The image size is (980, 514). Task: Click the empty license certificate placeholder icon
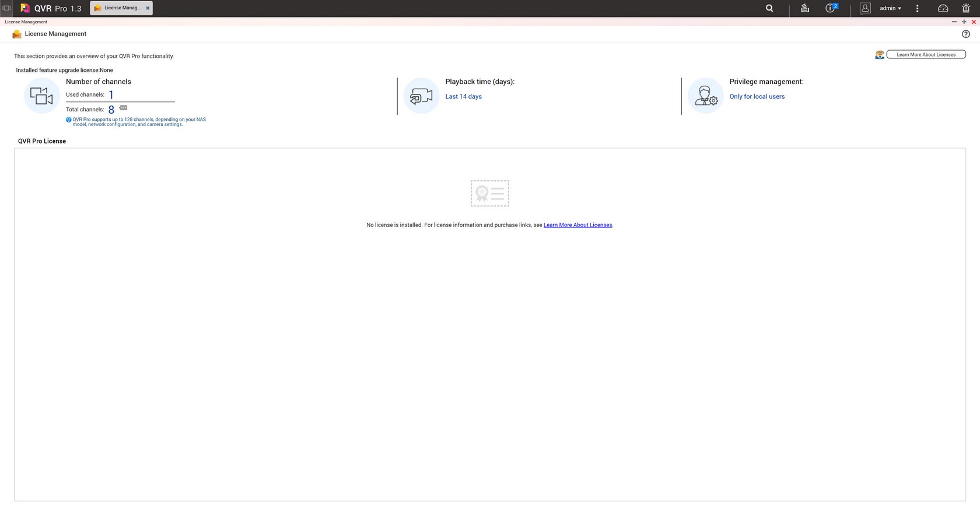(490, 193)
